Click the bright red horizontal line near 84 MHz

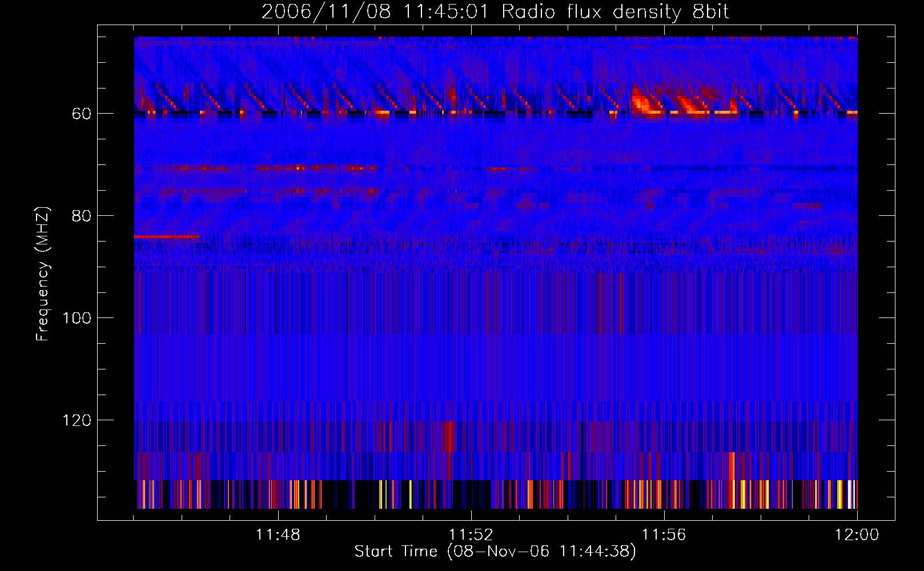point(167,236)
